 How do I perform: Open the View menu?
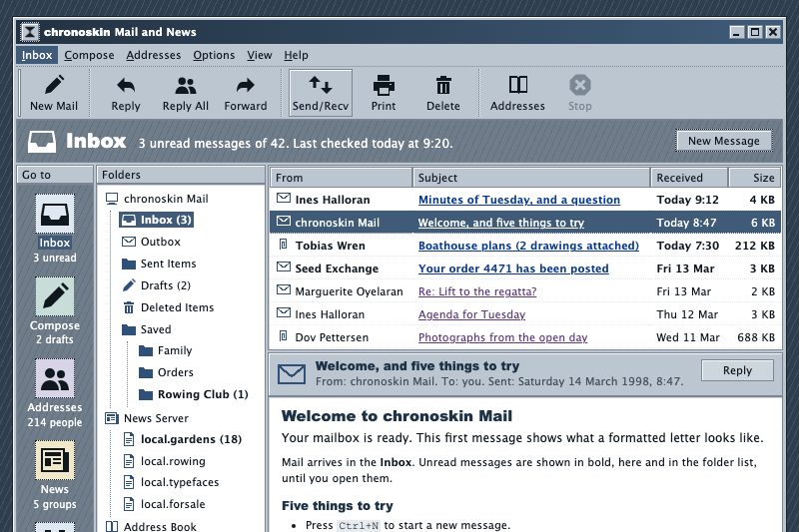click(260, 55)
